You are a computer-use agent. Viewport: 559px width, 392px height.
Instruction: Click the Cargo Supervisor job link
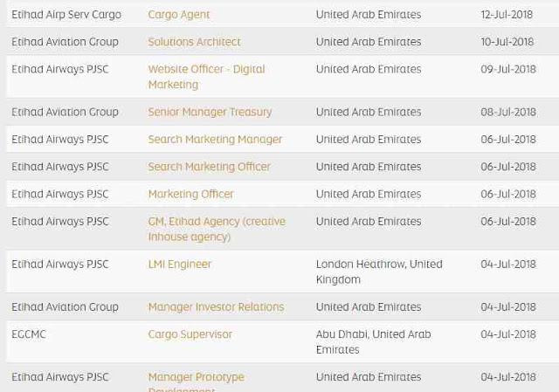point(190,334)
